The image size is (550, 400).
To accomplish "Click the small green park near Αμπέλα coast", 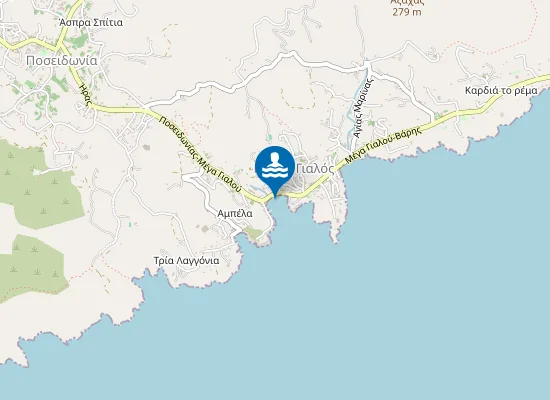I will [x=254, y=232].
